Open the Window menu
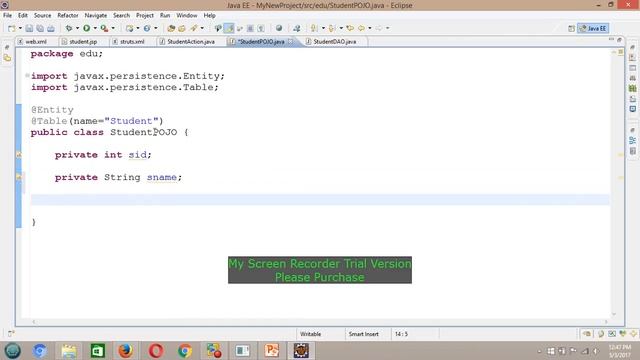 point(187,15)
